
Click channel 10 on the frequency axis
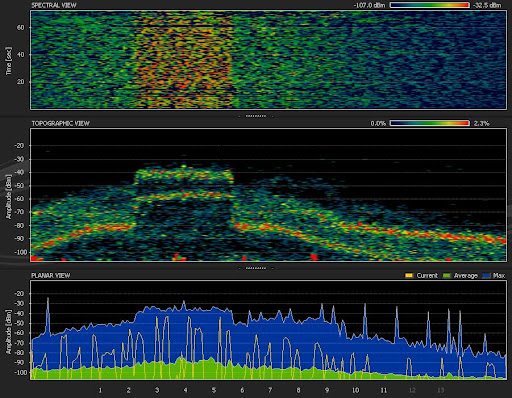[355, 390]
